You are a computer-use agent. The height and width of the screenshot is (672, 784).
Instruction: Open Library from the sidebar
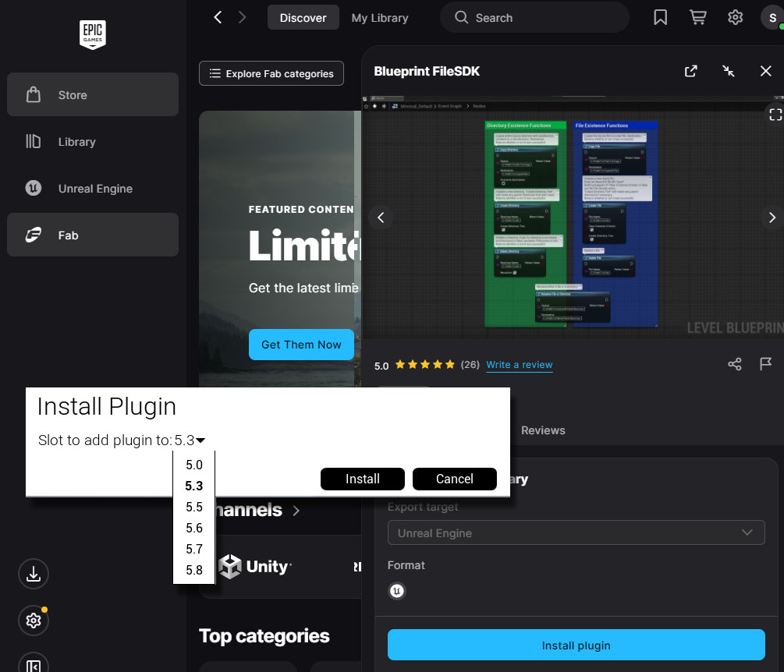(93, 141)
